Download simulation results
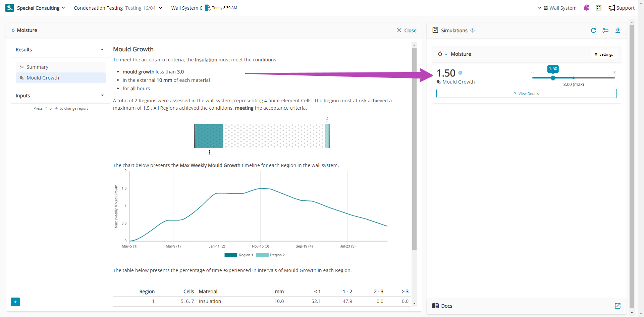Viewport: 644px width, 317px height. point(618,31)
